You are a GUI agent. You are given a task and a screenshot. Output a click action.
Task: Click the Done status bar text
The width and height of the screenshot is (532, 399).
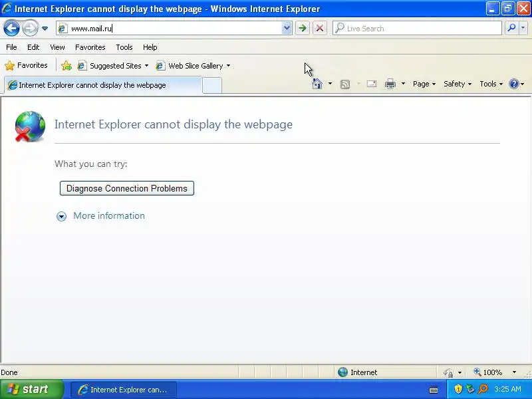click(x=9, y=372)
